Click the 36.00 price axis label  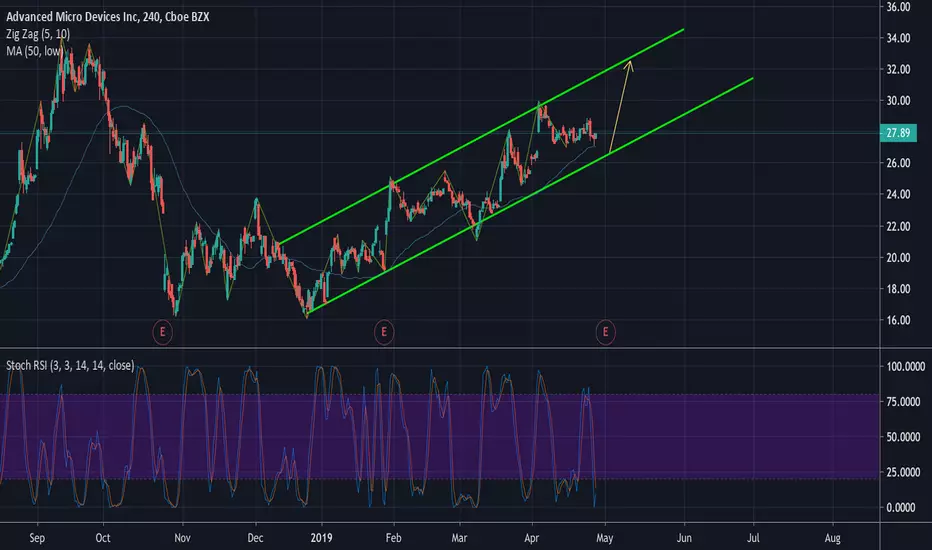click(898, 7)
